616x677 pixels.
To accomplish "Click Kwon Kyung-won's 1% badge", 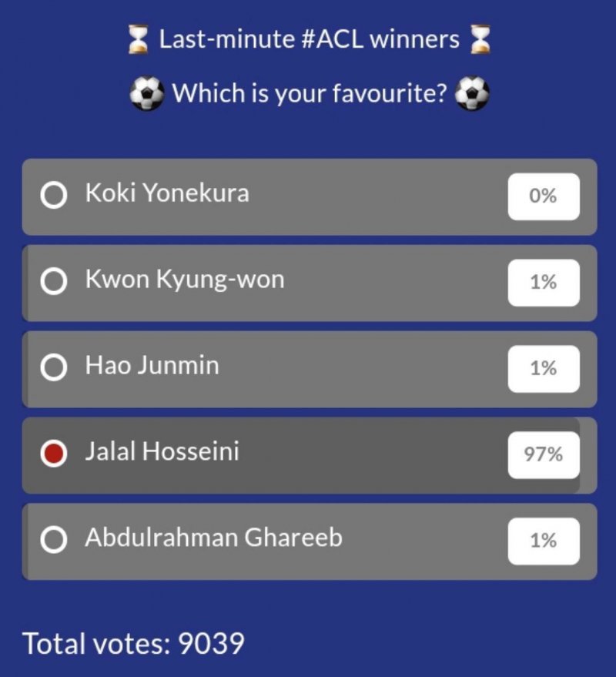I will click(x=543, y=283).
